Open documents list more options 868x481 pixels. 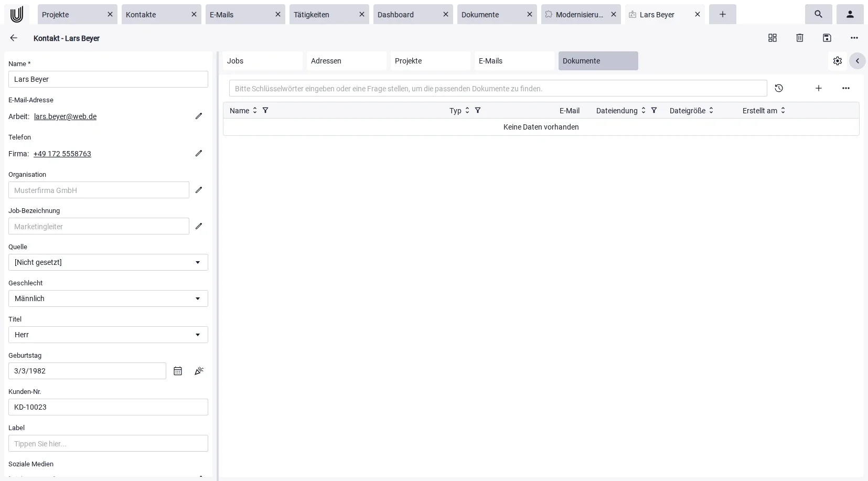tap(846, 88)
